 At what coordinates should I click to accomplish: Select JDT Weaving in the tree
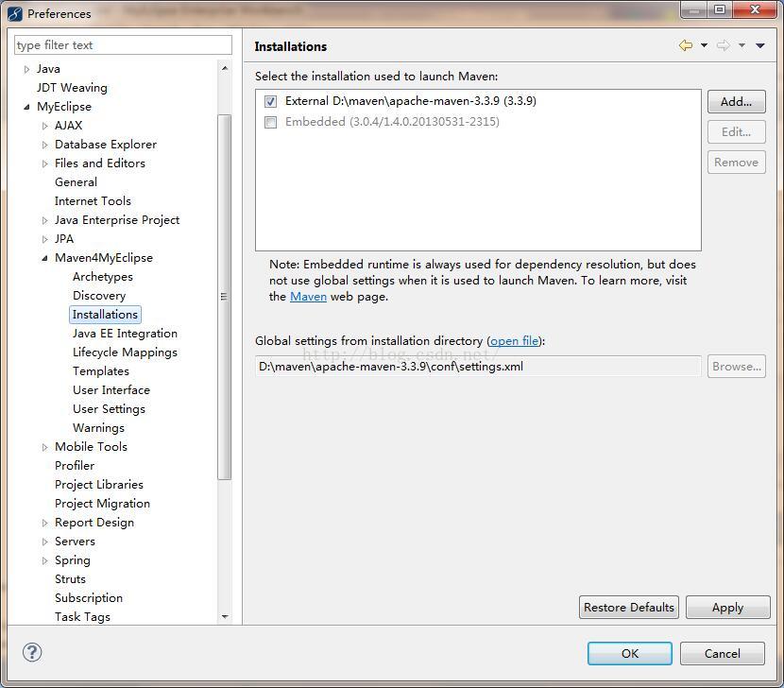(x=72, y=88)
